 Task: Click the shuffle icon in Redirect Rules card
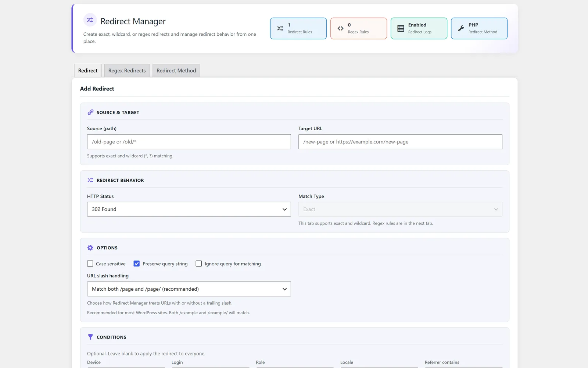click(280, 28)
